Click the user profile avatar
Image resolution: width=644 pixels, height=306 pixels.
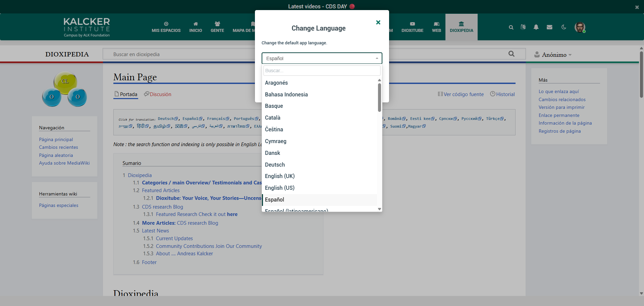point(580,27)
